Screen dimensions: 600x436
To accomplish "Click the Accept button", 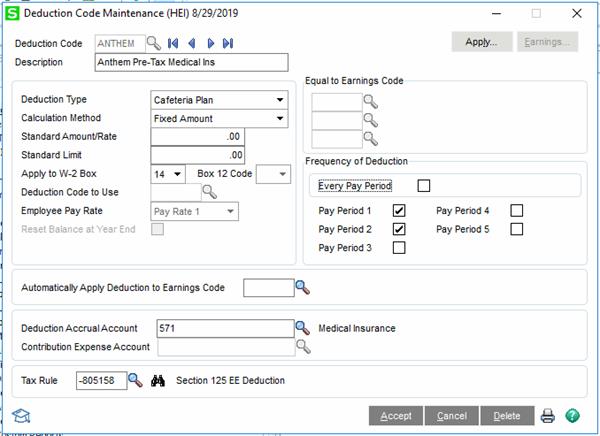I will tap(396, 416).
